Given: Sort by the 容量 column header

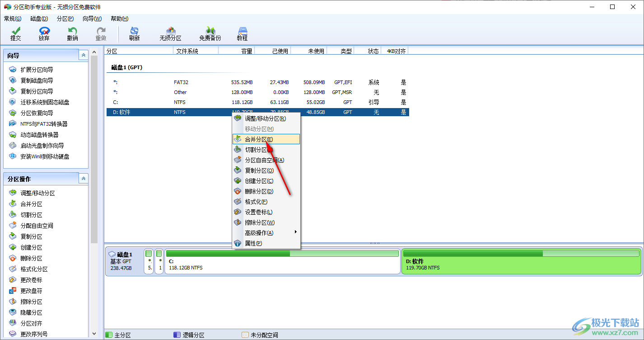Looking at the screenshot, I should [x=236, y=51].
